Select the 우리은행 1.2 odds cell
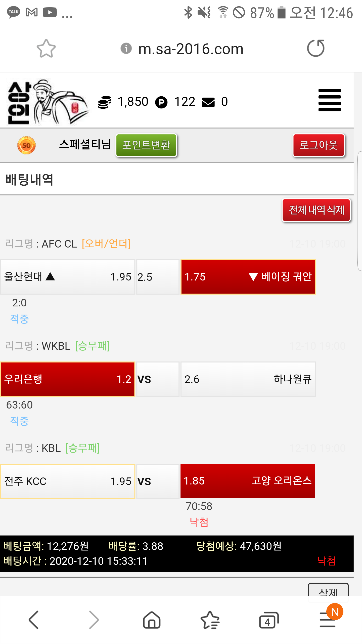 [x=68, y=379]
